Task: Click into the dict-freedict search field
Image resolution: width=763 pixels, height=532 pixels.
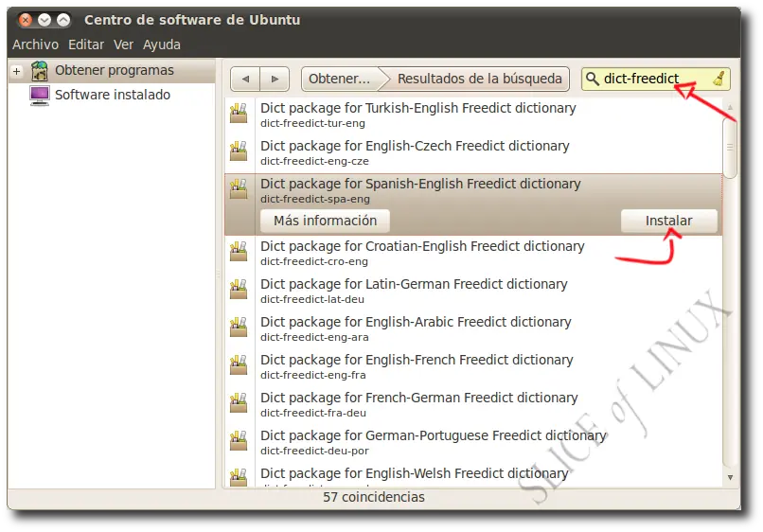Action: point(655,79)
